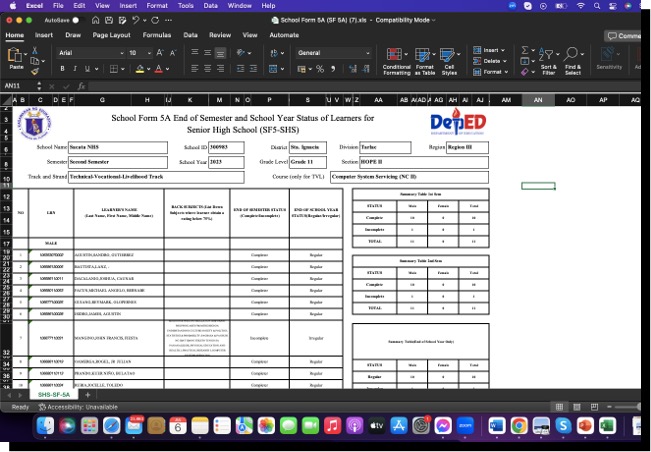Click the Wrap Text icon
The image size is (651, 452).
tap(274, 53)
